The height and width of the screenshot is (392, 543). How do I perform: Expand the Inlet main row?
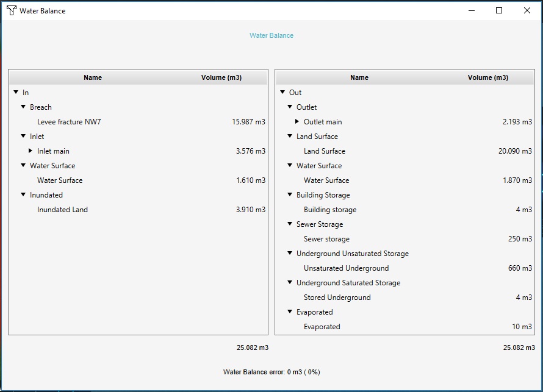click(x=31, y=151)
